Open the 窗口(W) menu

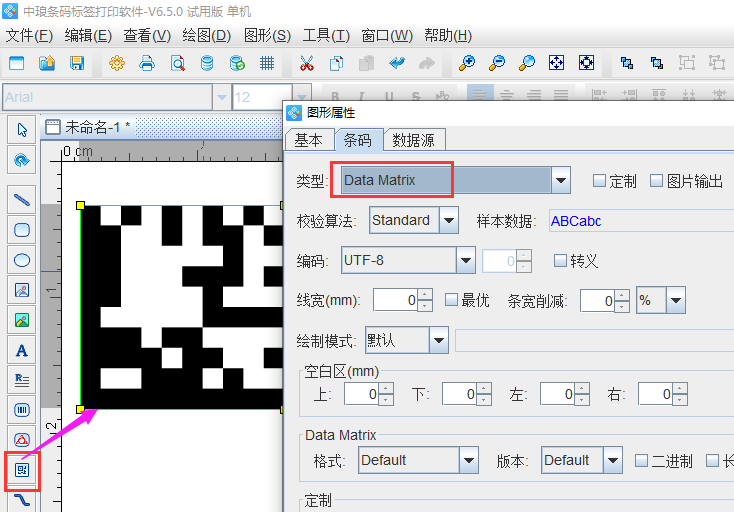(387, 36)
